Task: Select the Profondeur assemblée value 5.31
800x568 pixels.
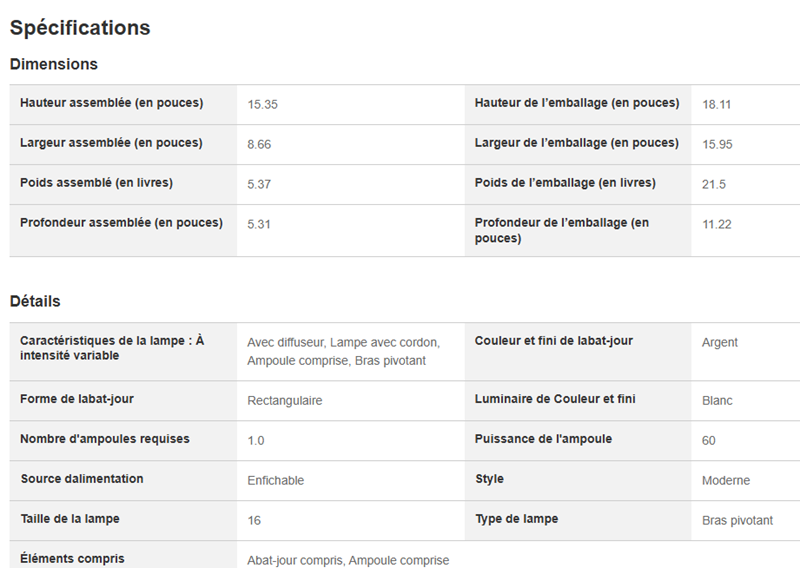Action: click(259, 225)
